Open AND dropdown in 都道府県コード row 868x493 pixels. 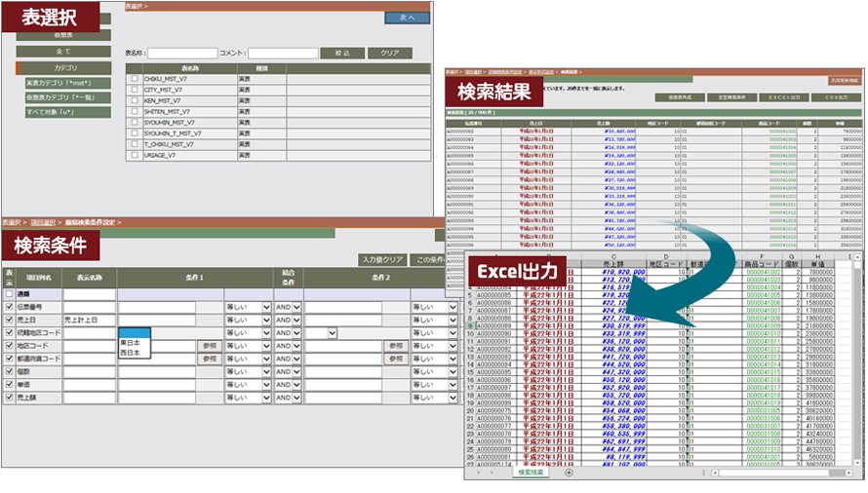(x=288, y=359)
